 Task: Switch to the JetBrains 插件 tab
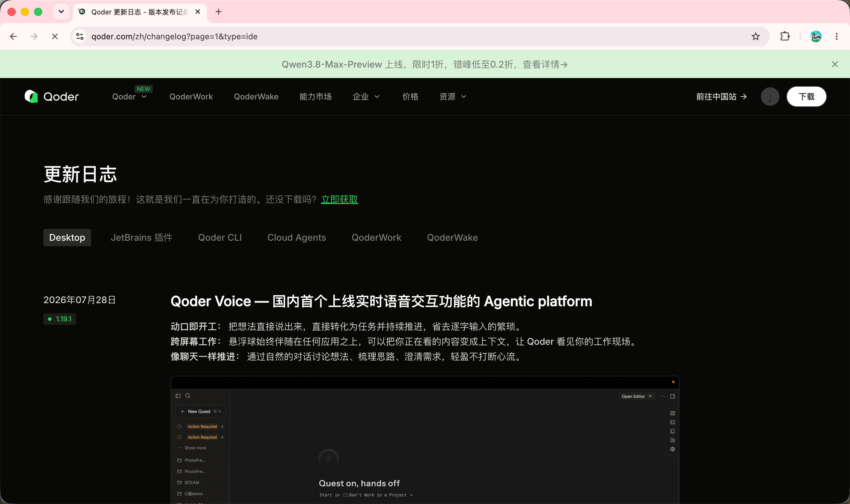[x=142, y=237]
